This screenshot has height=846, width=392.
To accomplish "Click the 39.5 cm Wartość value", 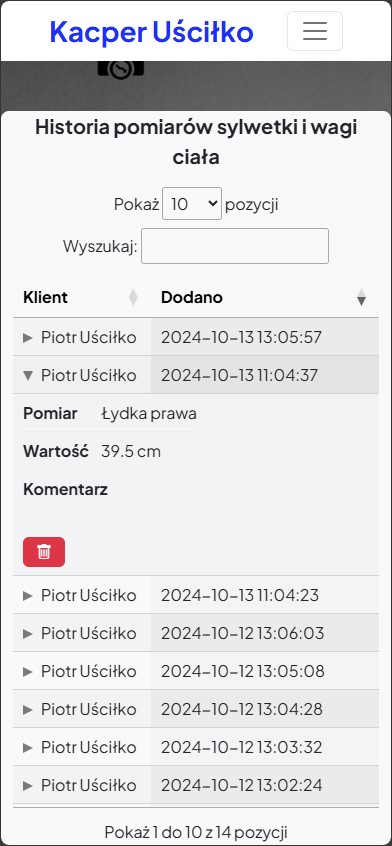I will click(131, 451).
